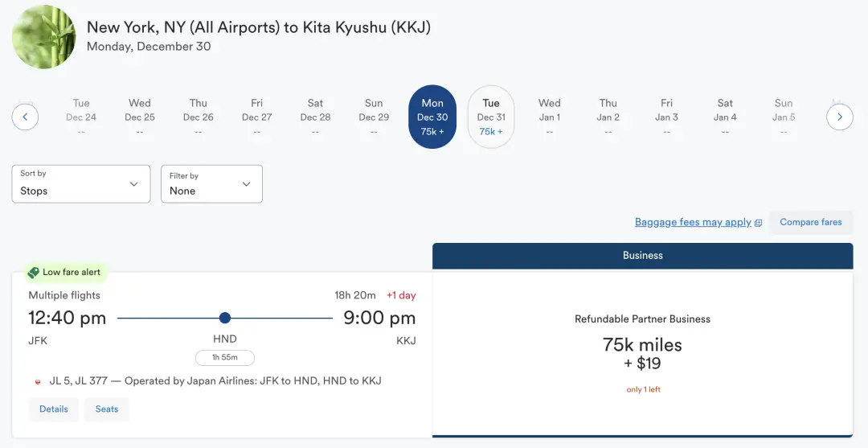Click the Japan Airlines logo icon
Screen dimensions: 868x448
(x=38, y=381)
